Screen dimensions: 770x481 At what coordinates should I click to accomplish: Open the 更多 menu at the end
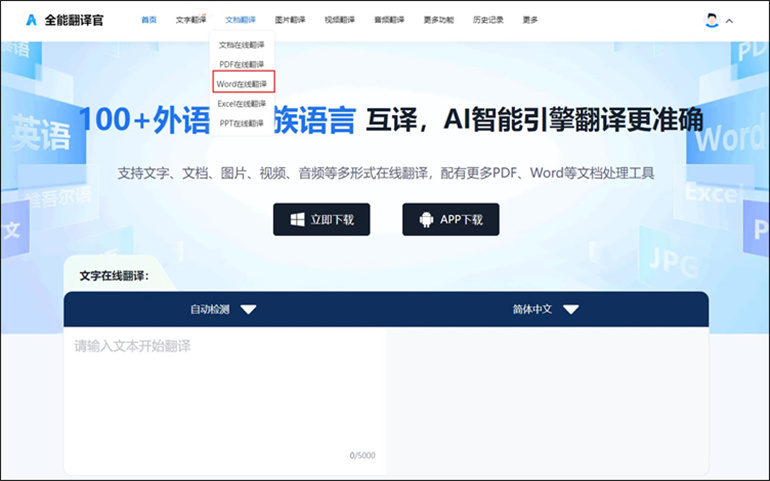[530, 20]
